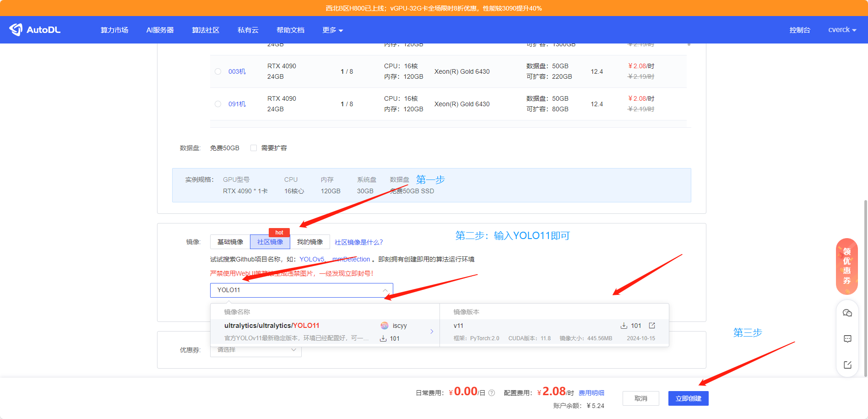Open the 优惠券 请选择 dropdown
The width and height of the screenshot is (868, 419).
click(x=255, y=350)
